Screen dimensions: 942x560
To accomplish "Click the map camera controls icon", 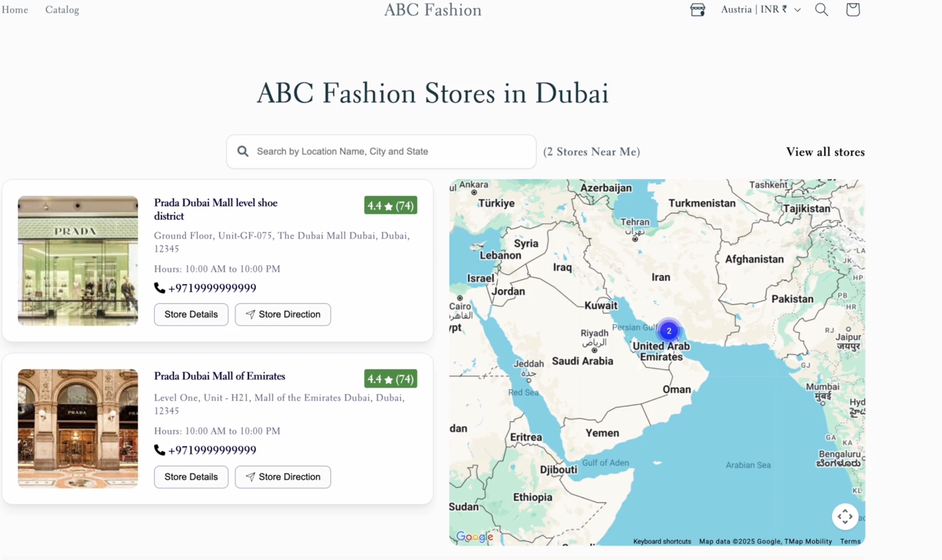I will click(x=844, y=516).
